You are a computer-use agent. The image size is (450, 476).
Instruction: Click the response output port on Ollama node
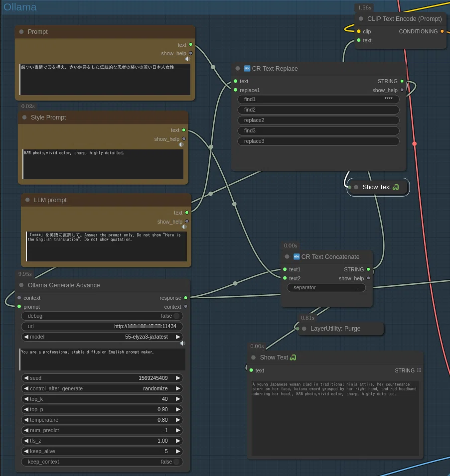[x=186, y=298]
